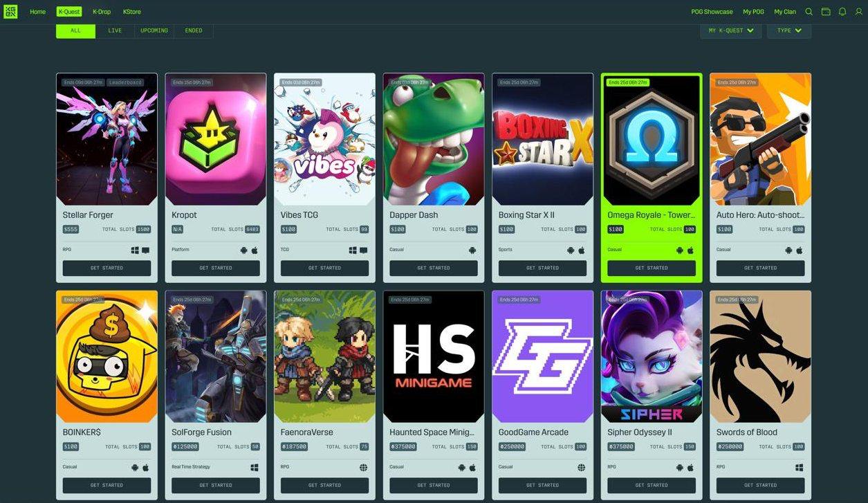Go to the KStore menu item
868x503 pixels.
click(x=131, y=12)
